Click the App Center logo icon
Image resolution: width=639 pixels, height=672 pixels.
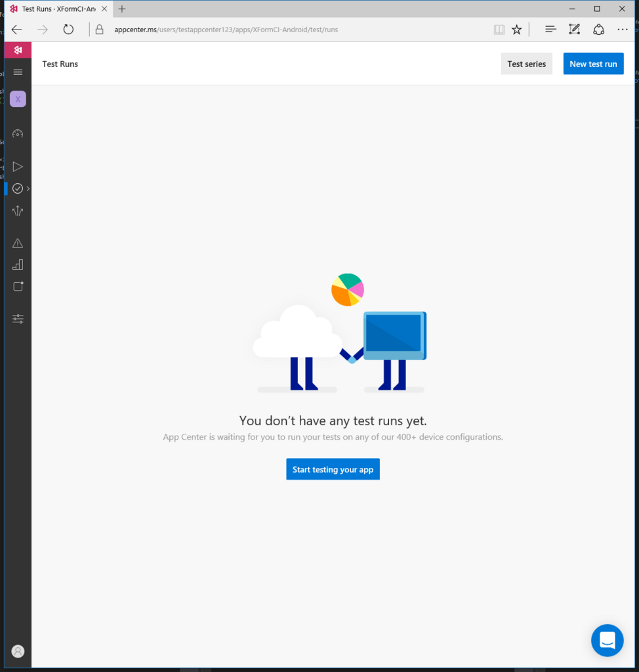[x=18, y=50]
